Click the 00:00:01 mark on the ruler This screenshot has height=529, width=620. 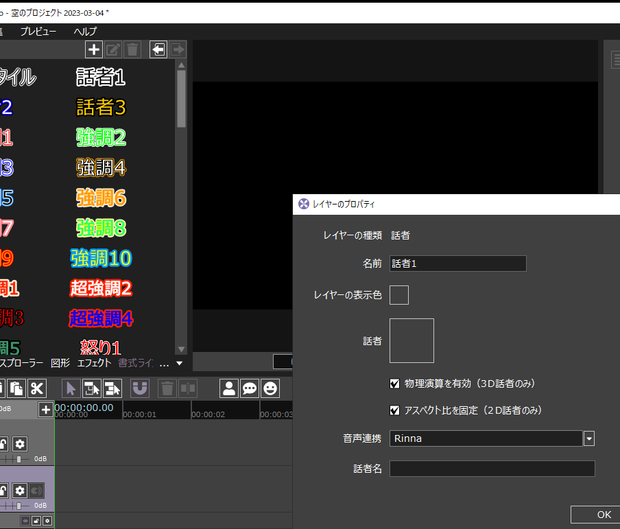click(x=139, y=414)
